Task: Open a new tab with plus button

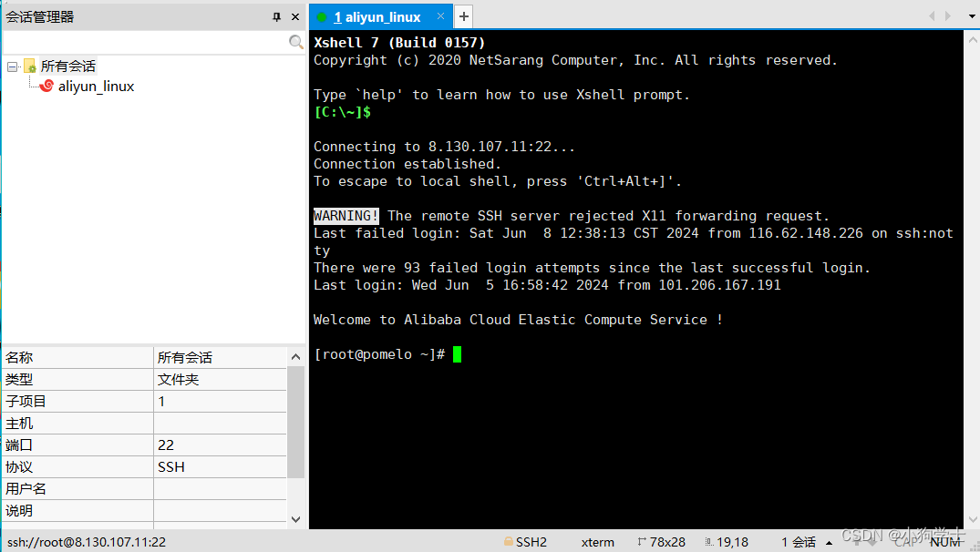Action: coord(464,17)
